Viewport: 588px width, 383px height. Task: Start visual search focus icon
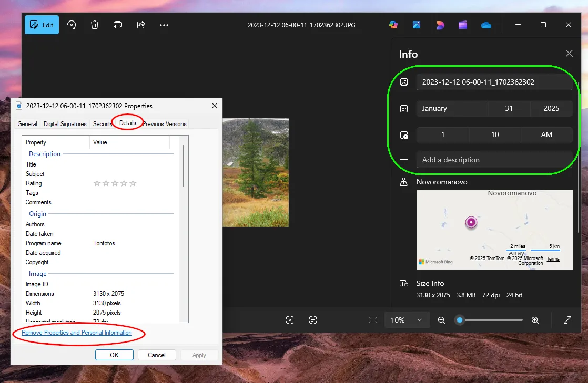tap(289, 320)
